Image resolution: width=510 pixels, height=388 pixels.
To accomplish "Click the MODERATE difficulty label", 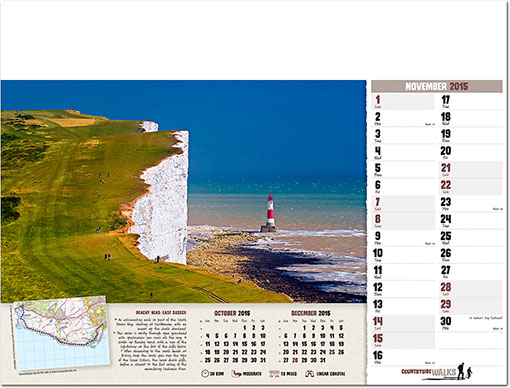I will pyautogui.click(x=252, y=374).
